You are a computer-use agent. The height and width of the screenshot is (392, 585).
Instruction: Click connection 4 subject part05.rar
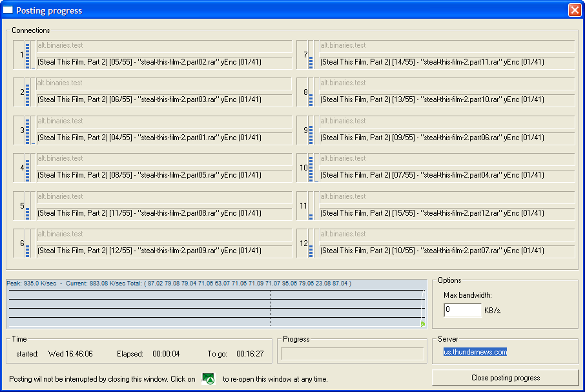[x=164, y=175]
